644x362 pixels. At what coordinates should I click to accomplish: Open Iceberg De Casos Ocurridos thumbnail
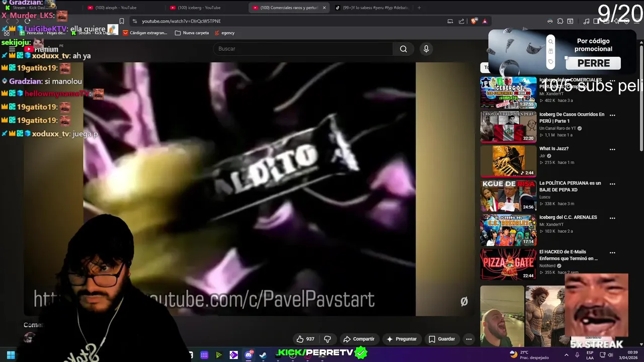[508, 127]
